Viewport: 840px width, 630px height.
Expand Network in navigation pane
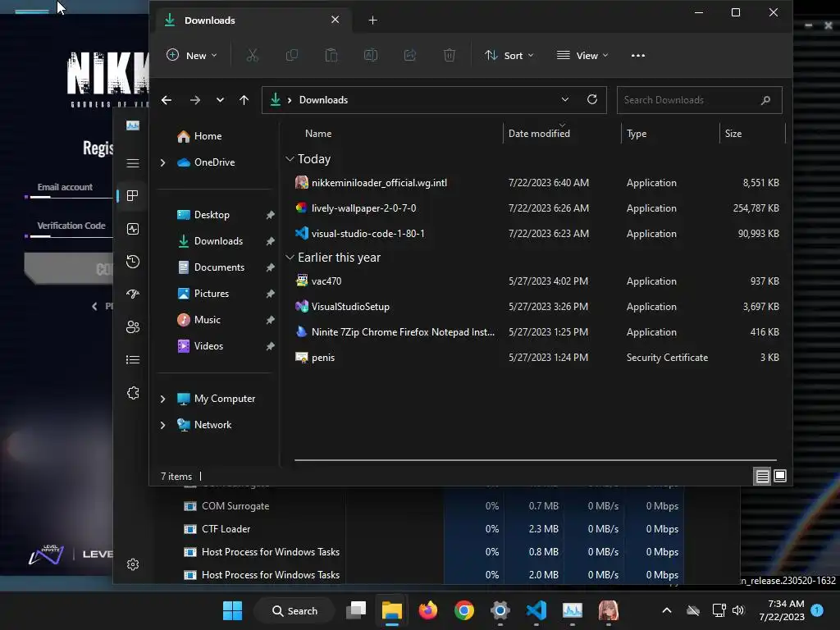tap(163, 425)
